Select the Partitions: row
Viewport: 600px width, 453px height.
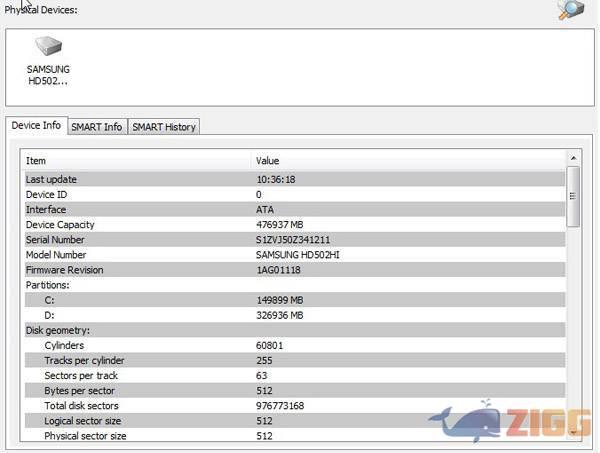coord(295,285)
